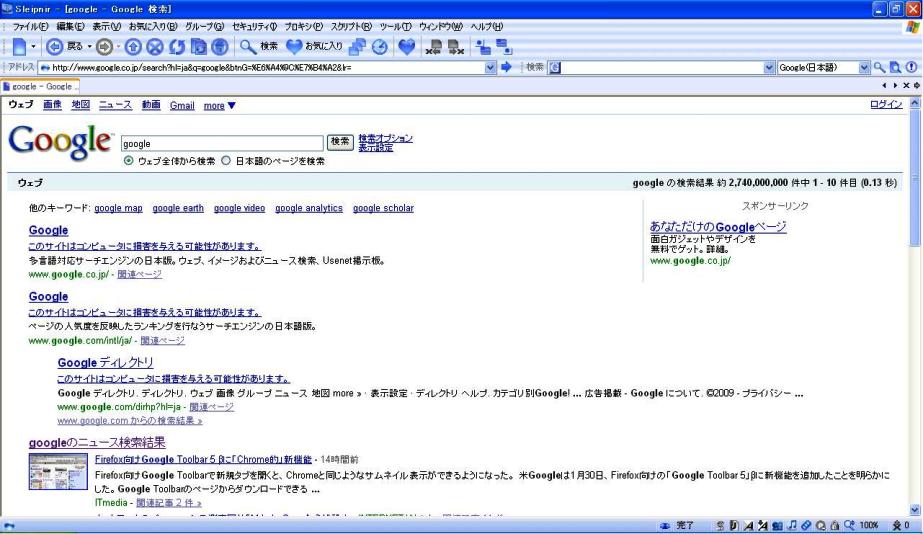
Task: Open the ツール(T) menu
Action: coord(396,26)
